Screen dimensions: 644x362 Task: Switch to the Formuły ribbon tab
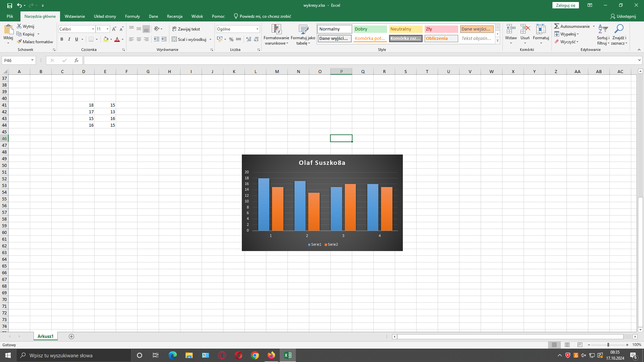(132, 16)
